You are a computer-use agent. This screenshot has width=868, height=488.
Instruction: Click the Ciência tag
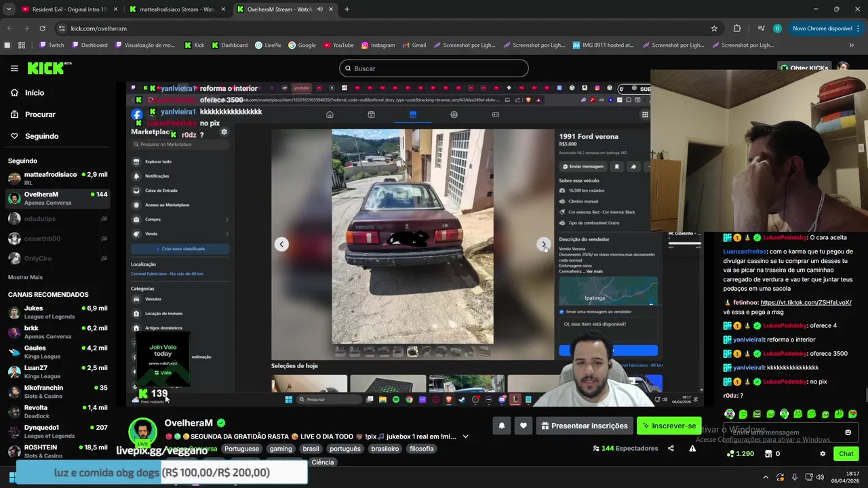(323, 462)
